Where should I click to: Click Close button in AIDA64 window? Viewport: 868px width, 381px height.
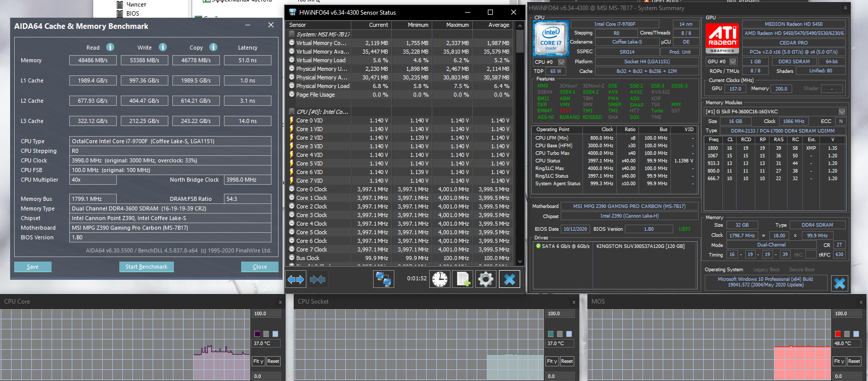260,267
